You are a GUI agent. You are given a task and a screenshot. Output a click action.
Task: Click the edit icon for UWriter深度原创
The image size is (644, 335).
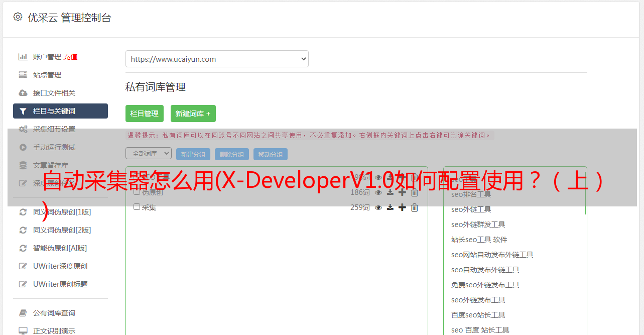[x=23, y=266]
